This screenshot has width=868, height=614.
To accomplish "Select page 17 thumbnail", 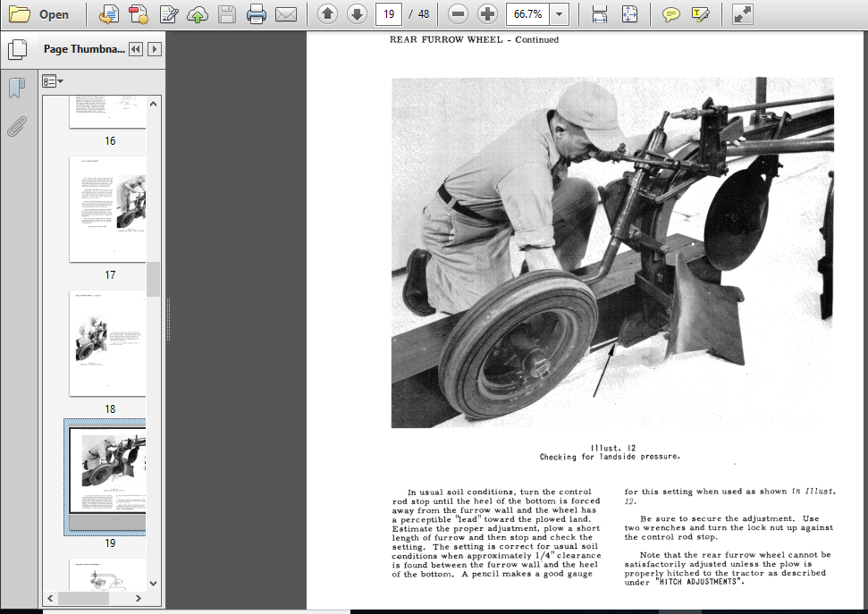I will [107, 209].
